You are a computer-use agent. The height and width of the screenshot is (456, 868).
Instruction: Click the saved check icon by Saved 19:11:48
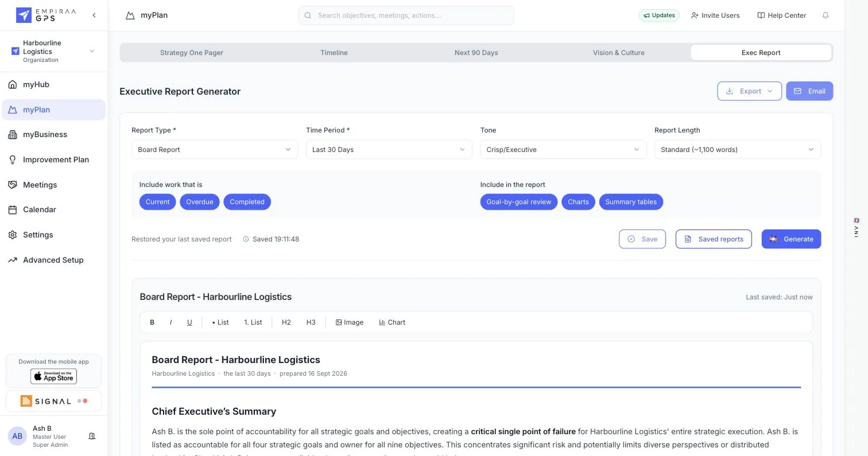(246, 239)
